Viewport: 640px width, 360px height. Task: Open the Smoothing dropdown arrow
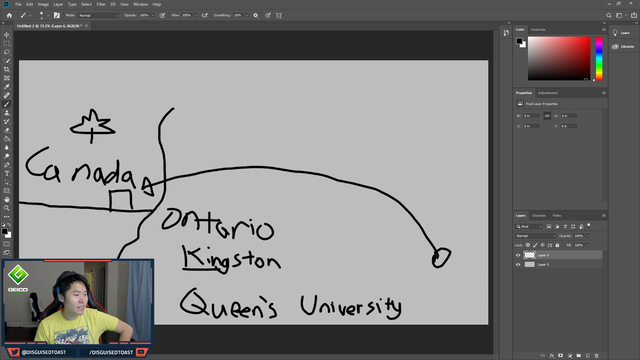247,16
